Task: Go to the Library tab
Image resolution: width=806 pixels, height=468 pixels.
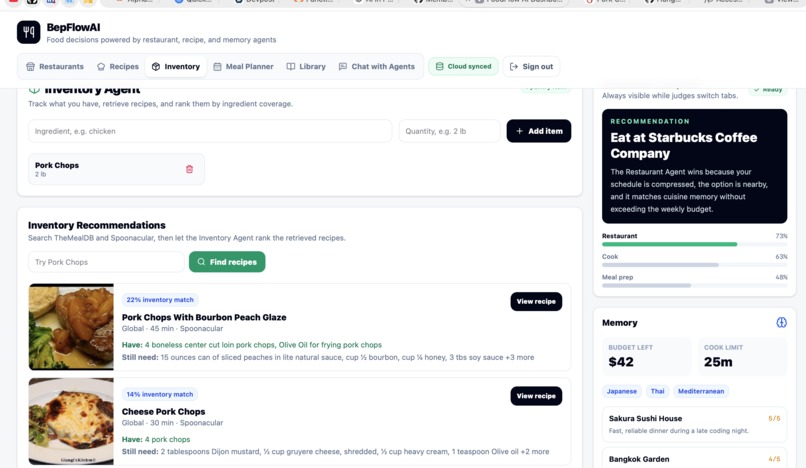Action: 306,66
